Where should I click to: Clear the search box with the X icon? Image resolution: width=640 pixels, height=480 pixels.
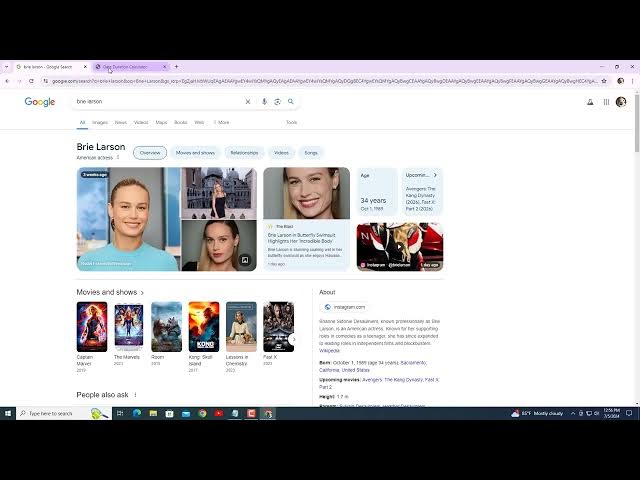coord(248,102)
